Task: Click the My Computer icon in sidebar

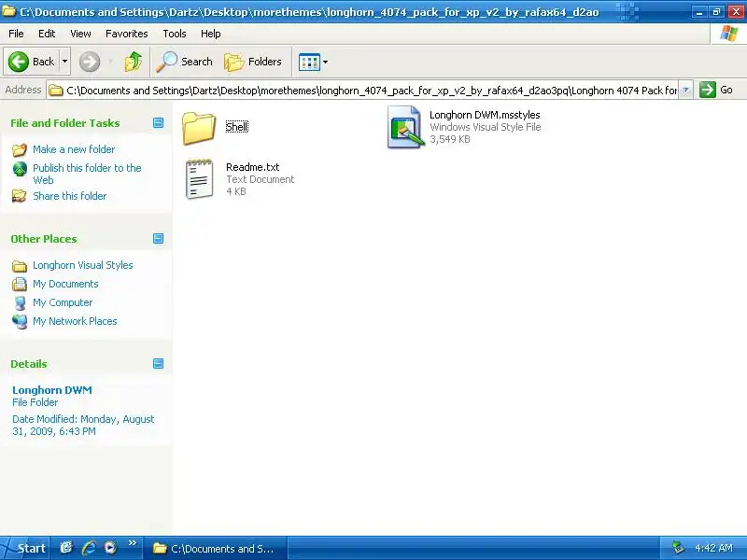Action: point(20,302)
